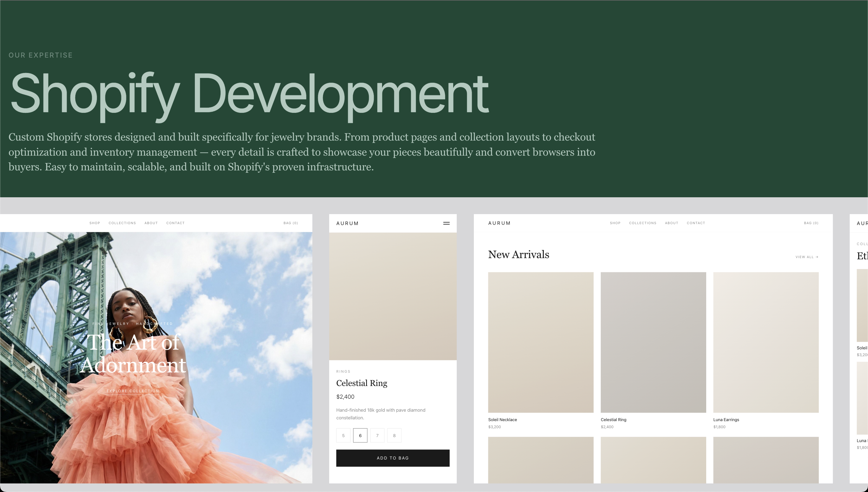
Task: Click the Soleil Necklace product thumbnail
Action: tap(540, 342)
